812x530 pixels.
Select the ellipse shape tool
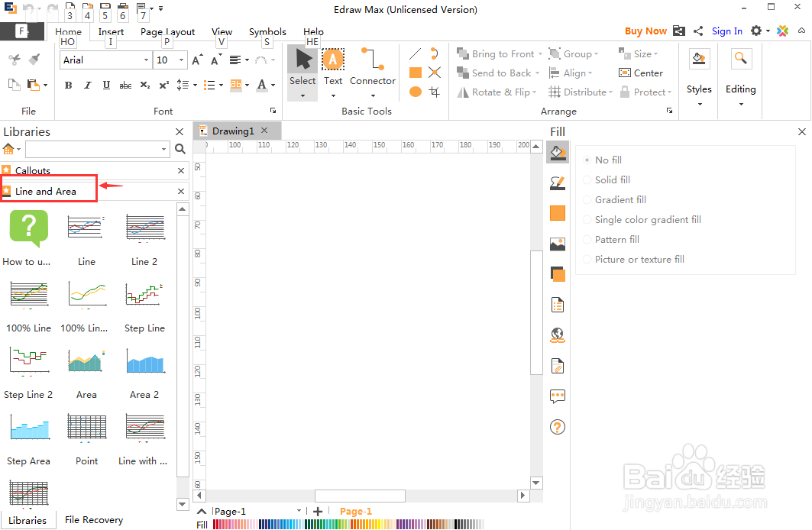pos(416,92)
